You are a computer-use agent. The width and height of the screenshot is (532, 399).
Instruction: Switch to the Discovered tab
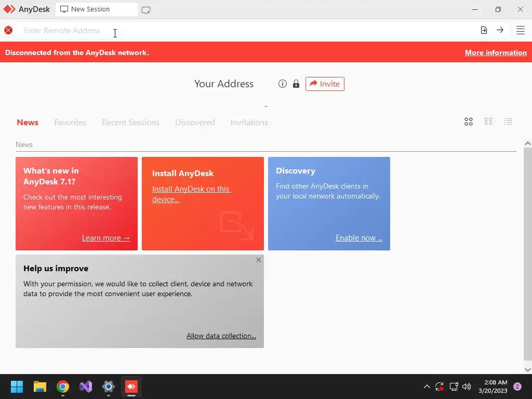[x=195, y=122]
